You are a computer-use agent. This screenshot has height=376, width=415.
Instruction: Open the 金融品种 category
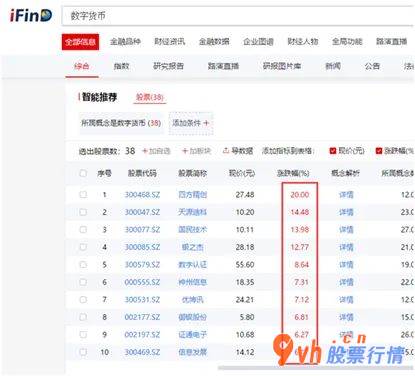pos(125,42)
